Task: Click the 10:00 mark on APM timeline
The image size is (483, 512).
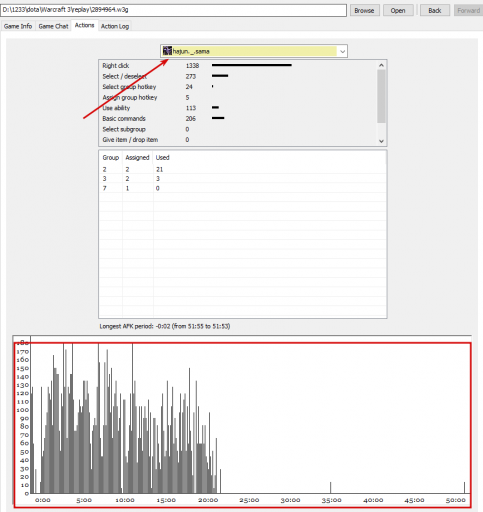Action: click(x=125, y=500)
